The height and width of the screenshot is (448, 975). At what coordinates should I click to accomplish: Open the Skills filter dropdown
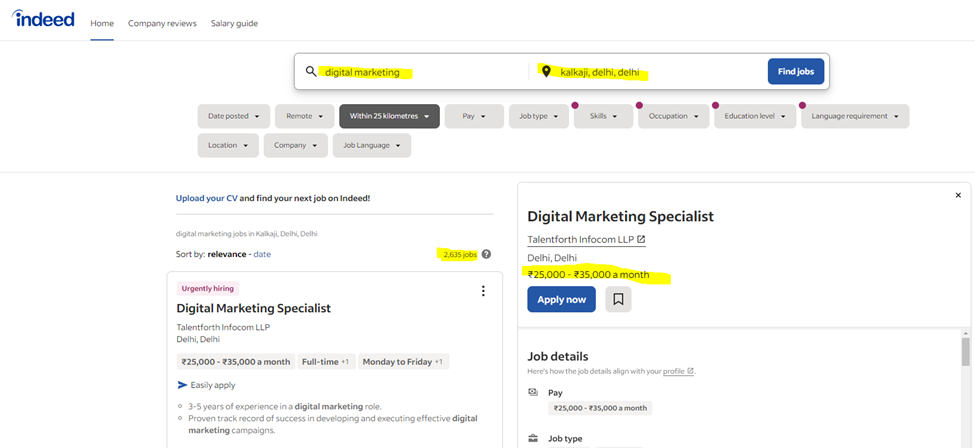(603, 116)
